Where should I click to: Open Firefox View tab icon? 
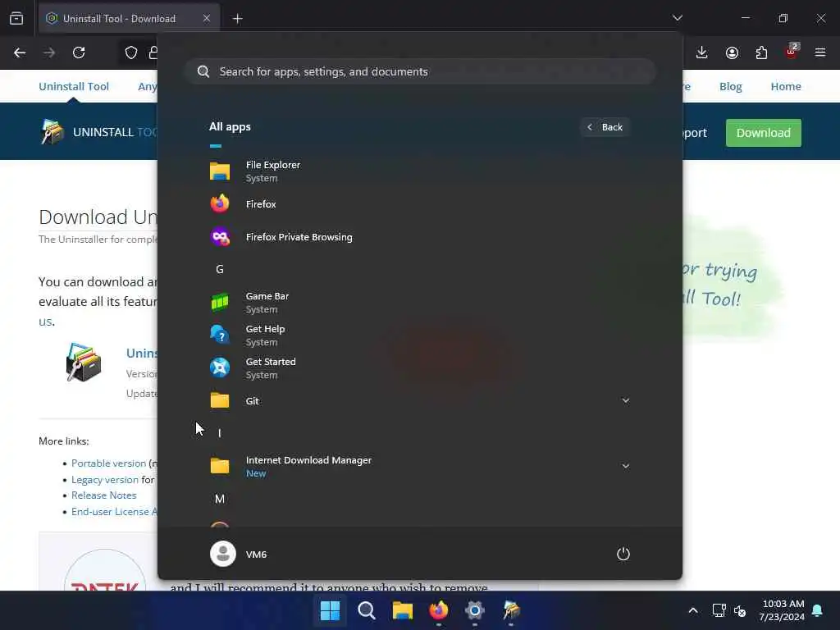[16, 19]
